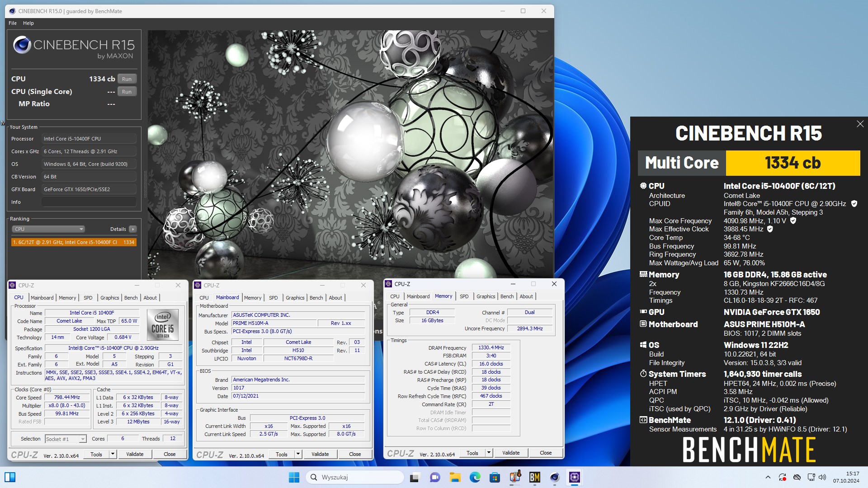Open File Explorer from the taskbar
Screen dimensions: 868x488
pyautogui.click(x=455, y=477)
